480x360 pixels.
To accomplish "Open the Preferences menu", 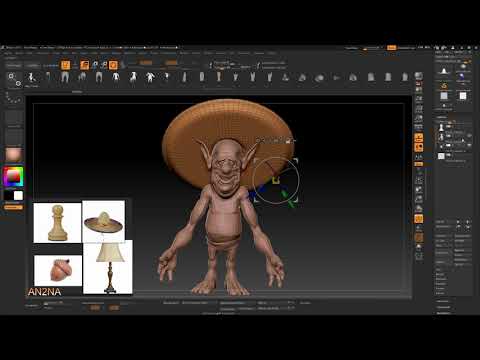I will [x=168, y=53].
